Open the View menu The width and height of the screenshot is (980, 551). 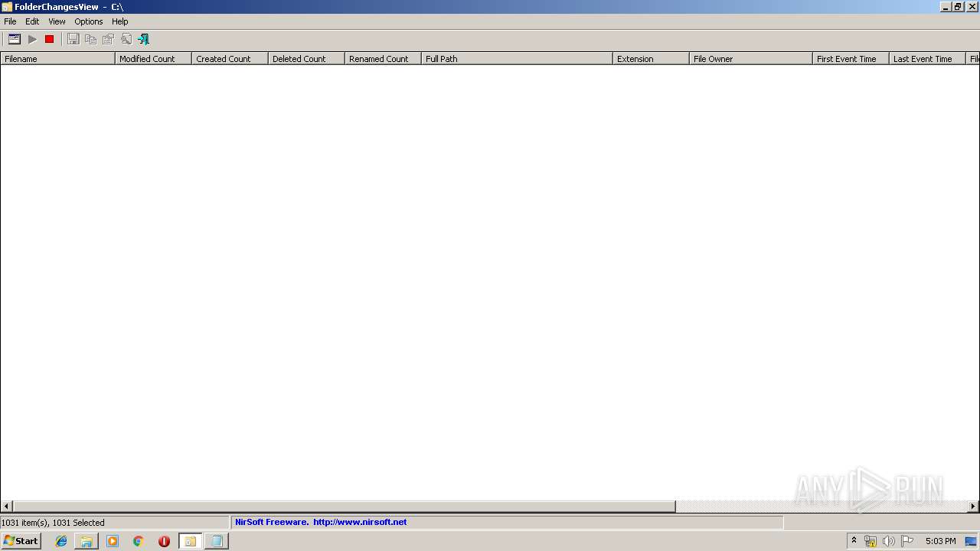(57, 21)
